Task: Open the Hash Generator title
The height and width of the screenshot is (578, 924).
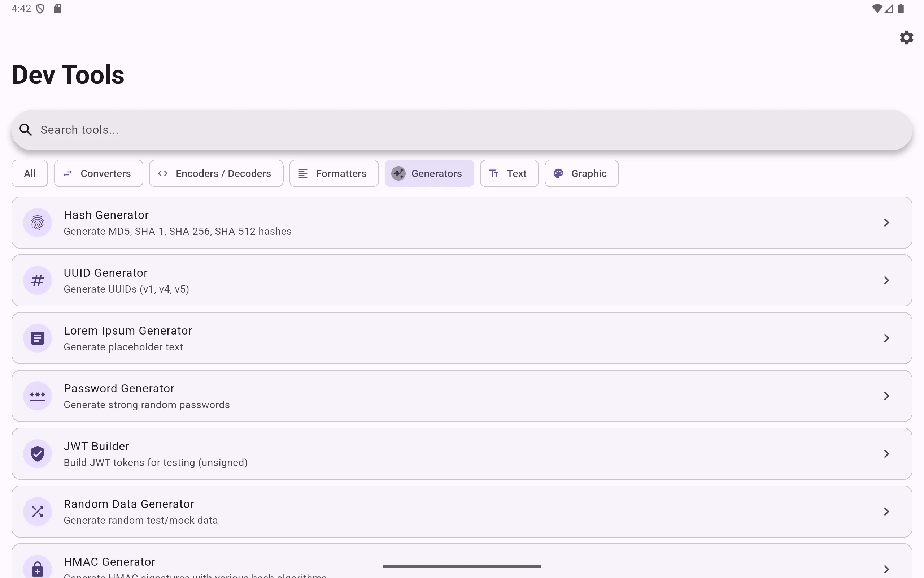Action: tap(106, 215)
